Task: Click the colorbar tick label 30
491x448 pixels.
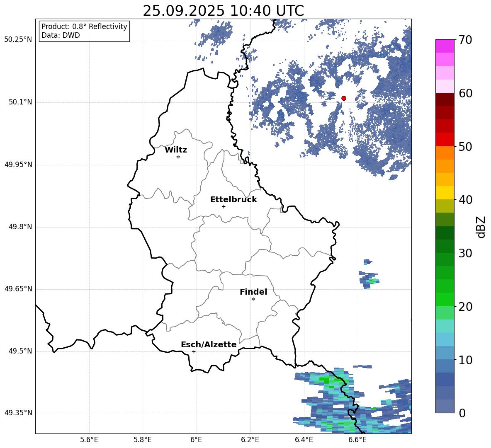Action: tap(465, 253)
